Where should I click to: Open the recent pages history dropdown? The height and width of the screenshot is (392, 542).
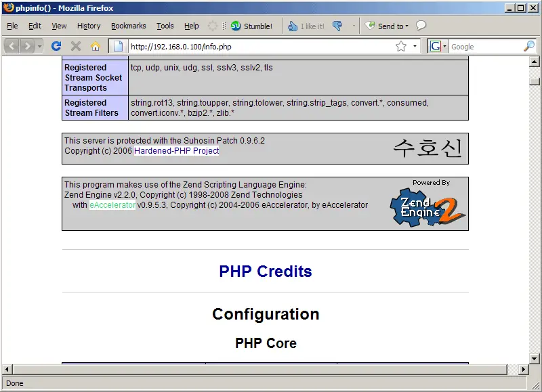(39, 46)
